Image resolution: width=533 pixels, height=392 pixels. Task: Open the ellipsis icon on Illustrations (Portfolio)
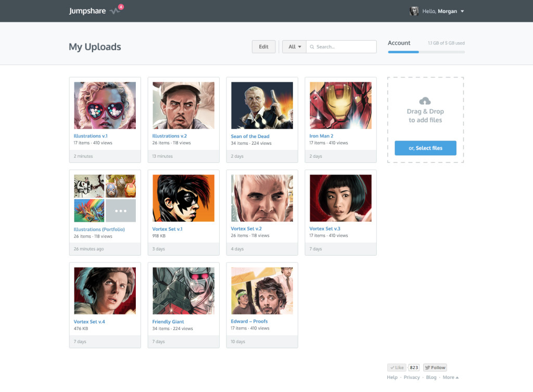tap(120, 210)
